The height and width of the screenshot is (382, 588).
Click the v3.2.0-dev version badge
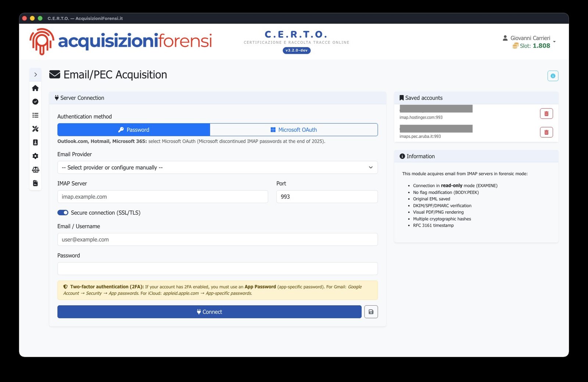297,50
